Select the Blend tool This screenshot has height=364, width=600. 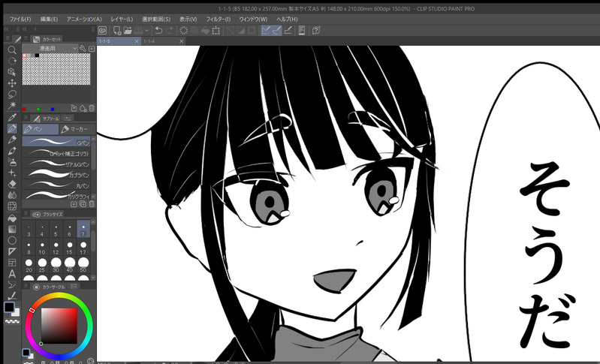[x=12, y=195]
